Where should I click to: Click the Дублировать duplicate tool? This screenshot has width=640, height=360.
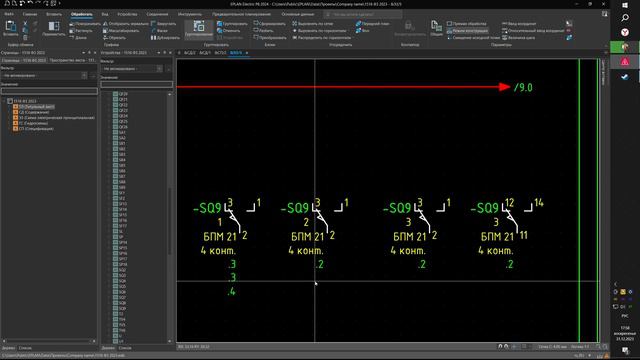[x=165, y=38]
